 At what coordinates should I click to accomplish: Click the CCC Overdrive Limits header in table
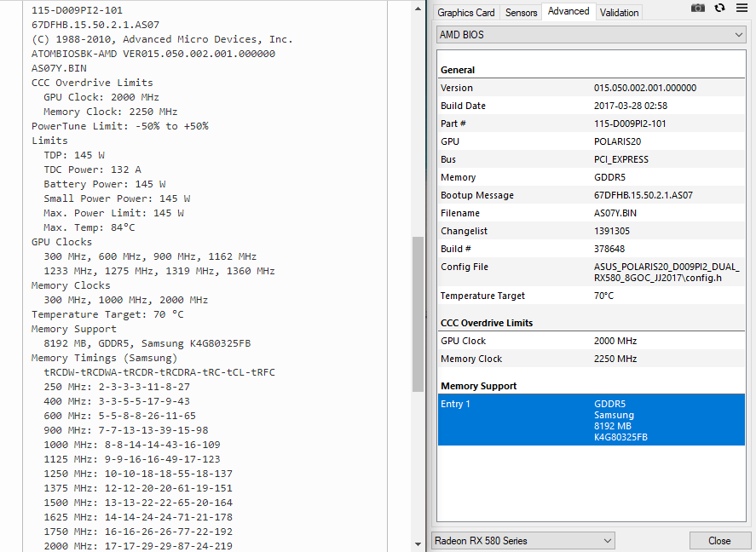[x=487, y=323]
